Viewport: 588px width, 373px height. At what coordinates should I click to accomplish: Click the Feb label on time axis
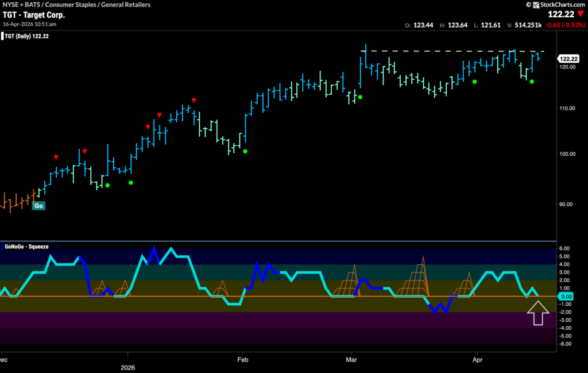click(243, 359)
